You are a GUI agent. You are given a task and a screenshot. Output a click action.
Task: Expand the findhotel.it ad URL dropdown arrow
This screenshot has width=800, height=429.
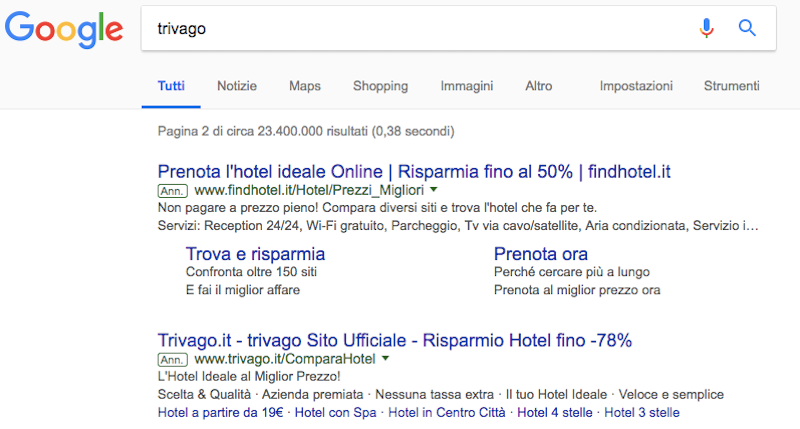pyautogui.click(x=435, y=190)
